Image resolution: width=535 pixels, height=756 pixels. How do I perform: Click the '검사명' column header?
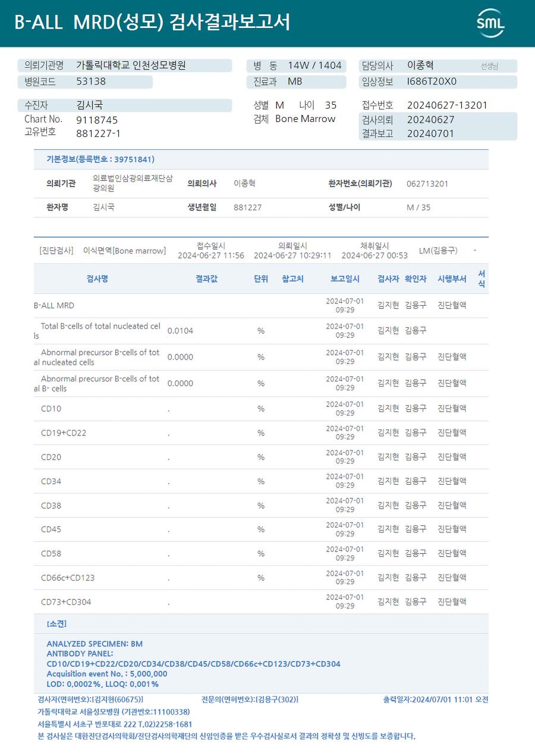coord(97,279)
